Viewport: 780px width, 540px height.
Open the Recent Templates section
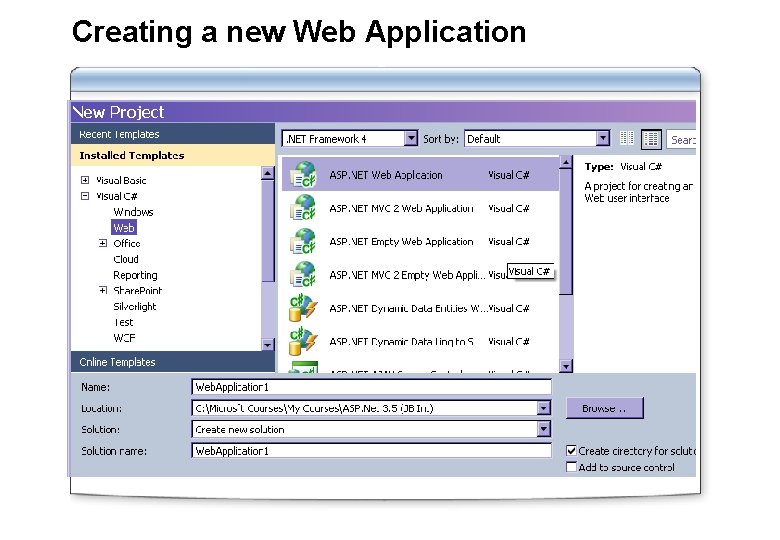(x=173, y=134)
